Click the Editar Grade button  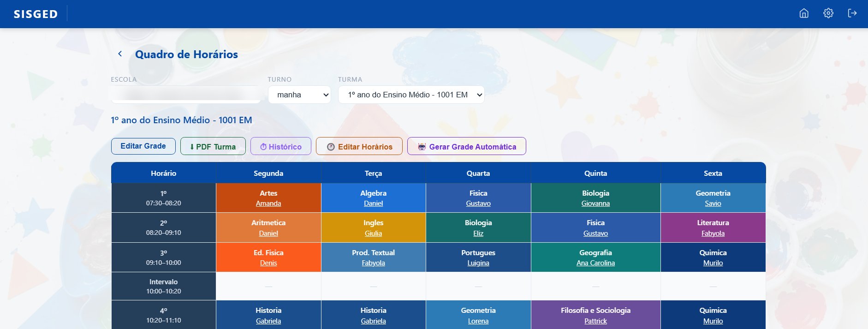tap(143, 146)
